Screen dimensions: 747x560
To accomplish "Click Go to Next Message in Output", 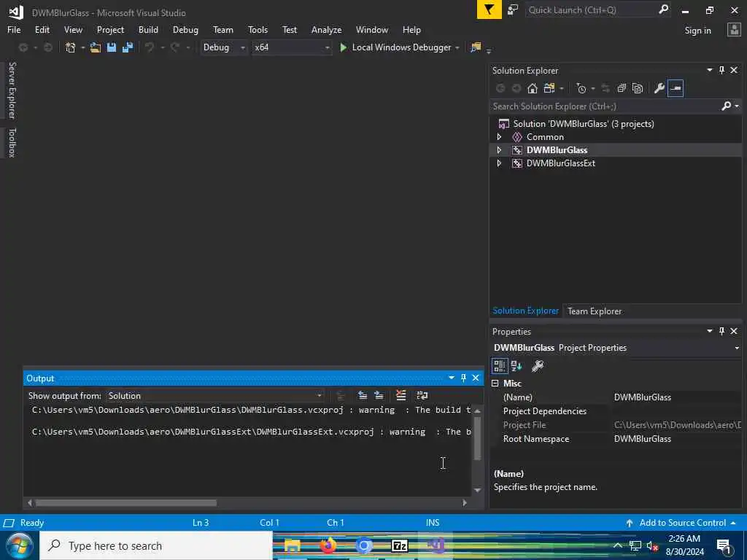I will (x=379, y=395).
